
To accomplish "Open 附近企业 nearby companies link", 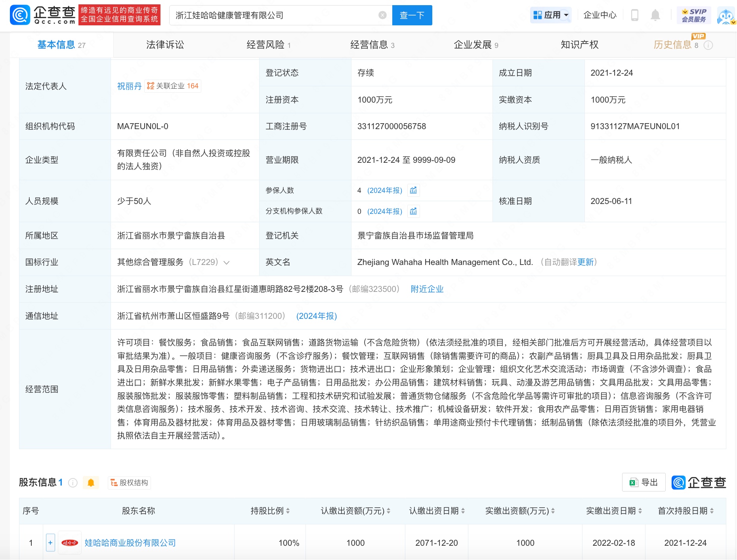I will [427, 289].
